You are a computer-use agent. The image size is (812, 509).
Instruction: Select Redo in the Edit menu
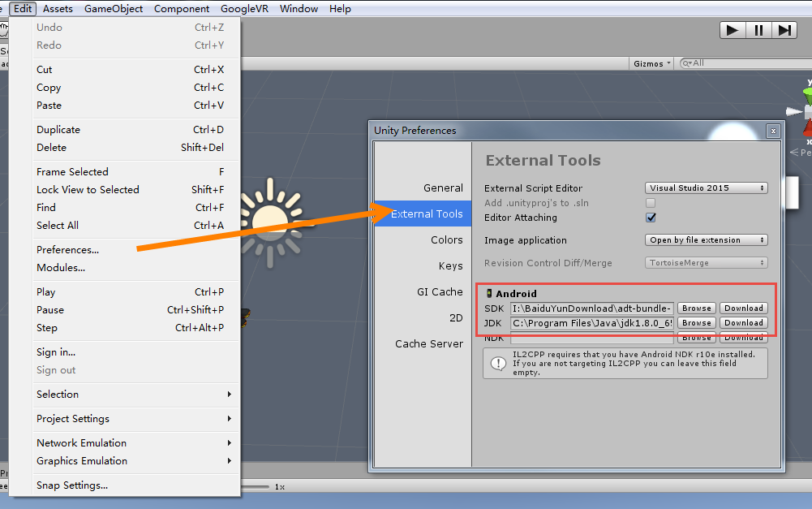[137, 45]
